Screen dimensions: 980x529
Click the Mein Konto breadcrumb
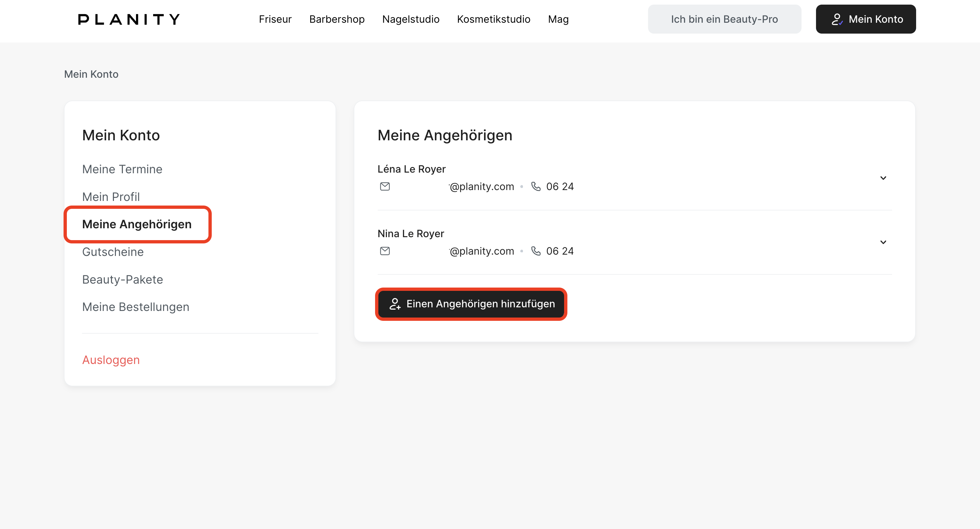91,74
